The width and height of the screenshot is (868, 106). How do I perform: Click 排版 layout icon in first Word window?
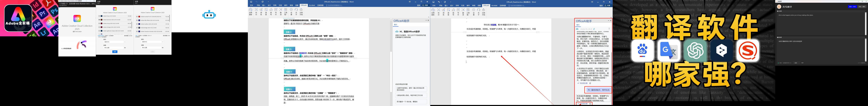[x=266, y=11]
